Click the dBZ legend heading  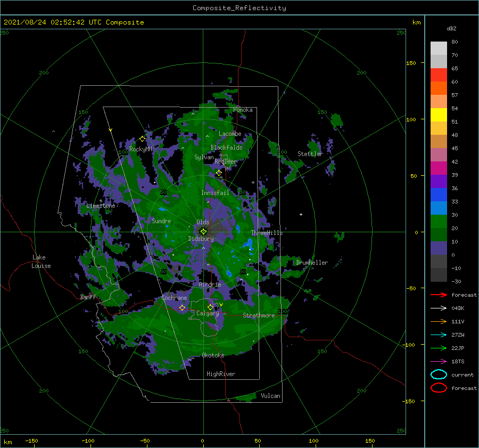pyautogui.click(x=451, y=28)
